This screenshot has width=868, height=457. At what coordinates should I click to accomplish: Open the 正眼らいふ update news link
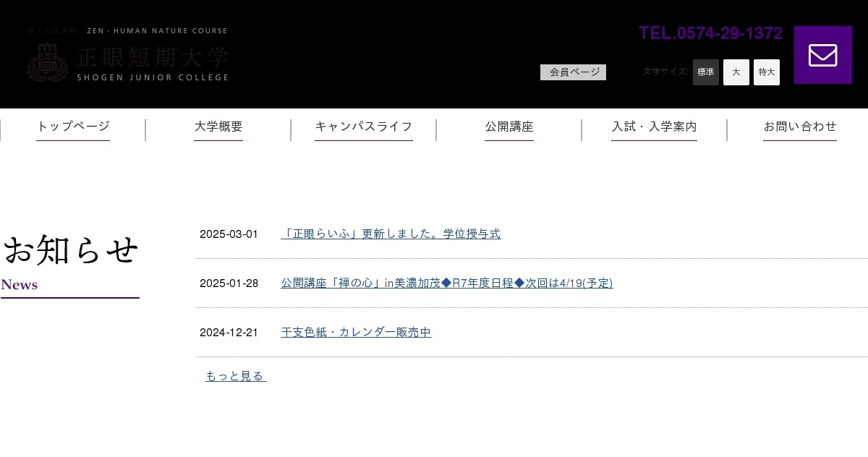tap(391, 234)
